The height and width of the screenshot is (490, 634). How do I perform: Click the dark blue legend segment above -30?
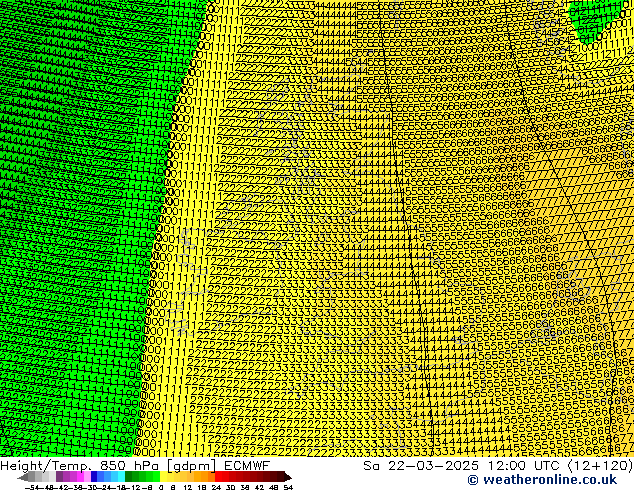(94, 477)
